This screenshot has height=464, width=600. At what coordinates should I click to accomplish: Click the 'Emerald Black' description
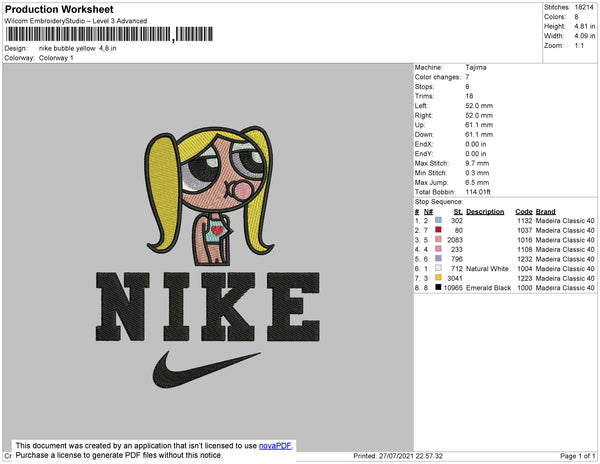click(488, 288)
